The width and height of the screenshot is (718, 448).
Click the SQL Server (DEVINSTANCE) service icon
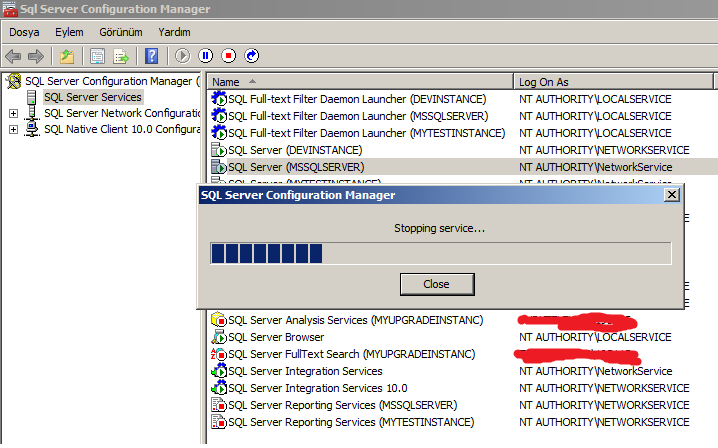(219, 150)
